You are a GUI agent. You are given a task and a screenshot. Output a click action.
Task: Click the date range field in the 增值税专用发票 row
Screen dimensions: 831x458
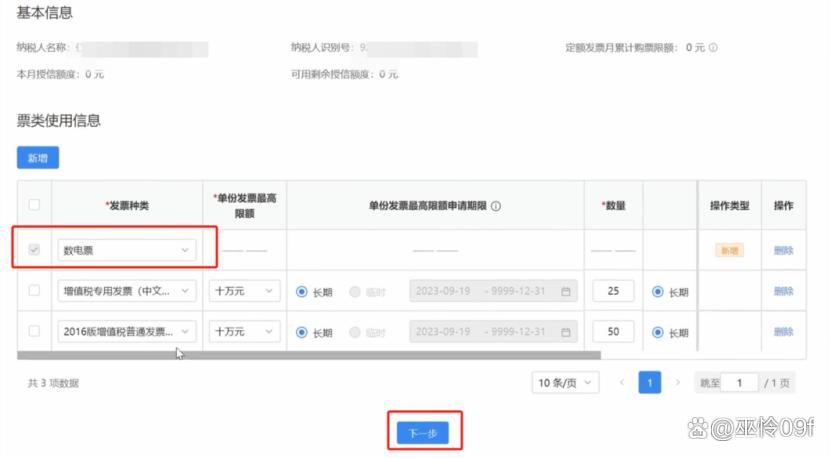pos(493,290)
